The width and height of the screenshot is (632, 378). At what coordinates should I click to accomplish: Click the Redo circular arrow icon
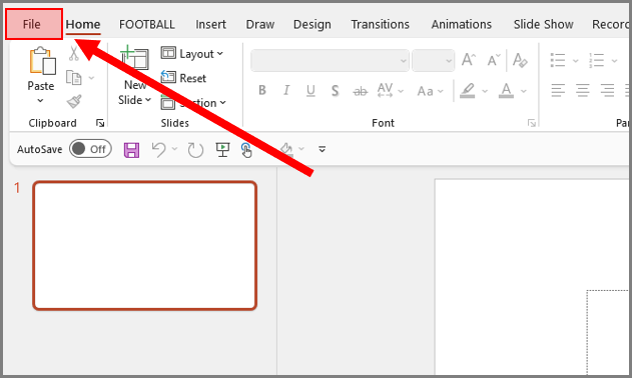point(195,150)
